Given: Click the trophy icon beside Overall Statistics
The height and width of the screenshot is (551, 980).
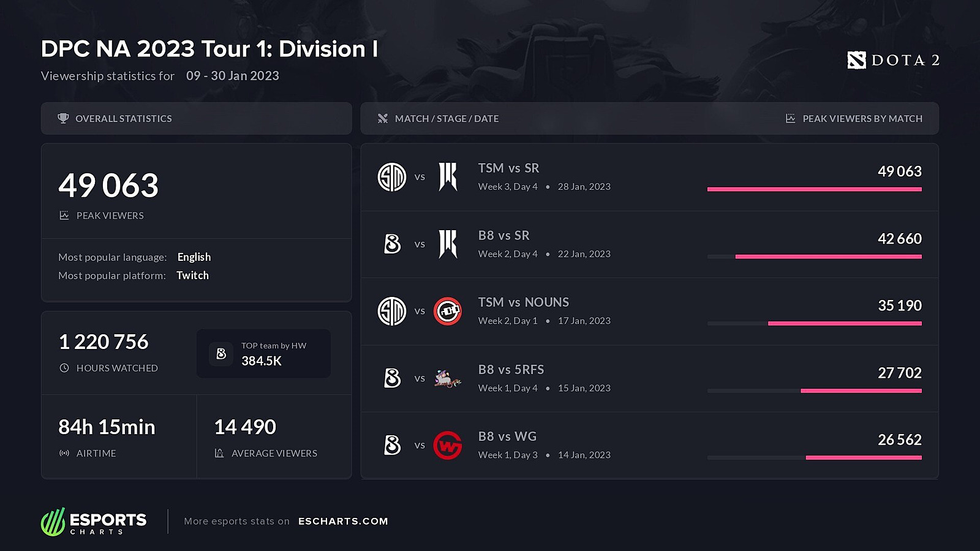Looking at the screenshot, I should (63, 118).
